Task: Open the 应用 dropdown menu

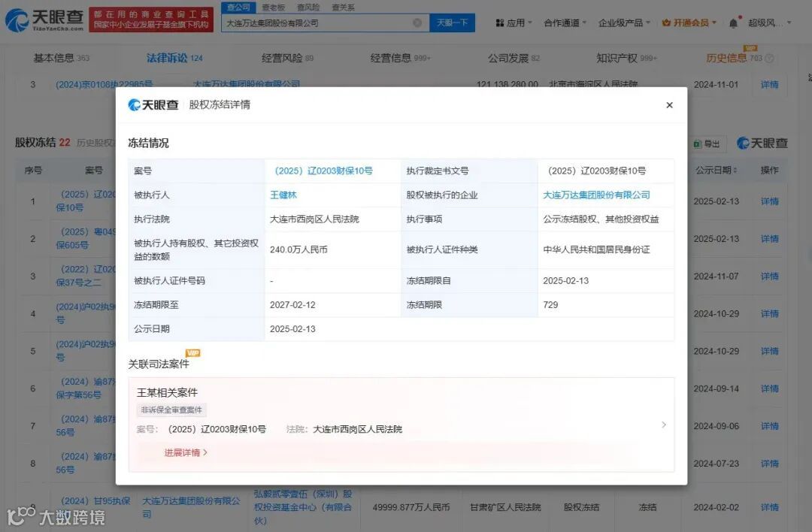Action: [x=514, y=23]
